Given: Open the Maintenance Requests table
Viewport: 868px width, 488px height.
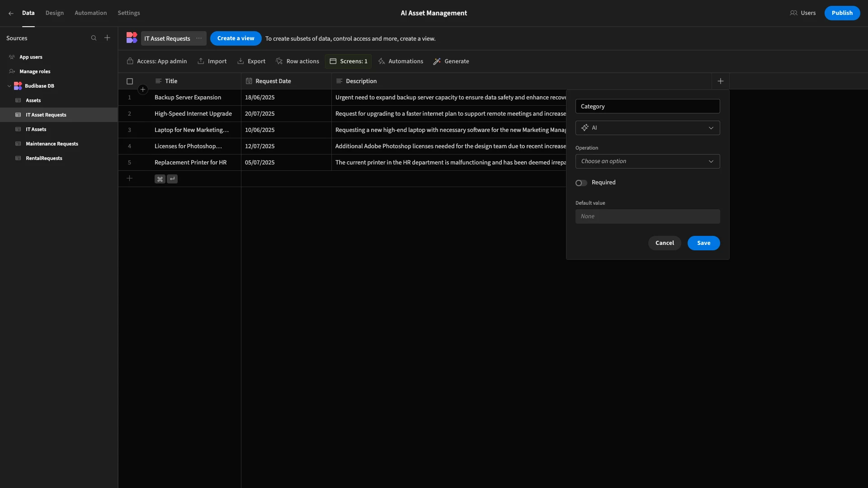Looking at the screenshot, I should [59, 144].
